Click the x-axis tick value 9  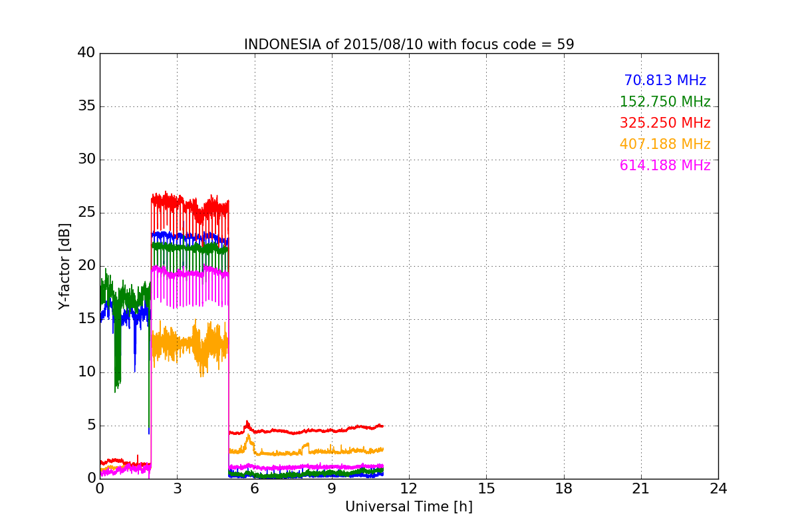coord(332,489)
